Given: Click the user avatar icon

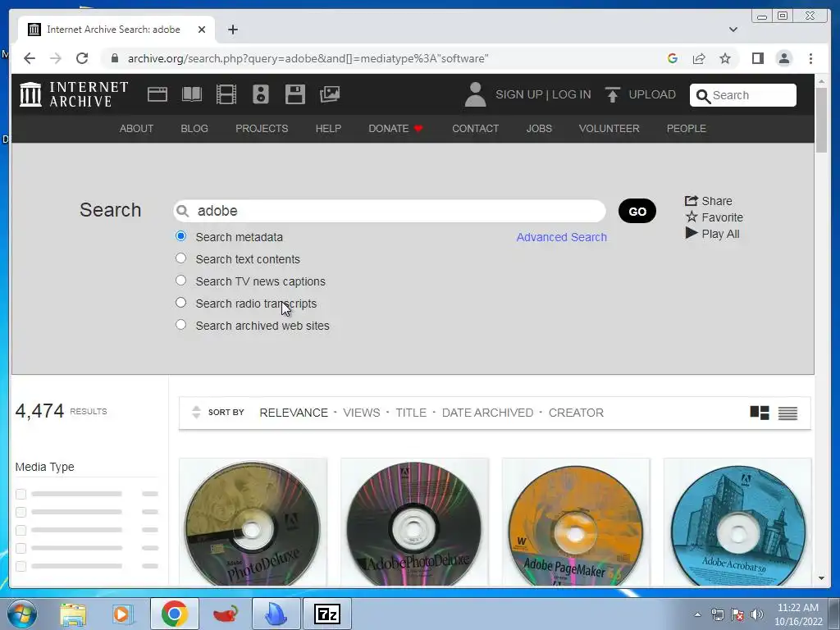Looking at the screenshot, I should (x=475, y=95).
